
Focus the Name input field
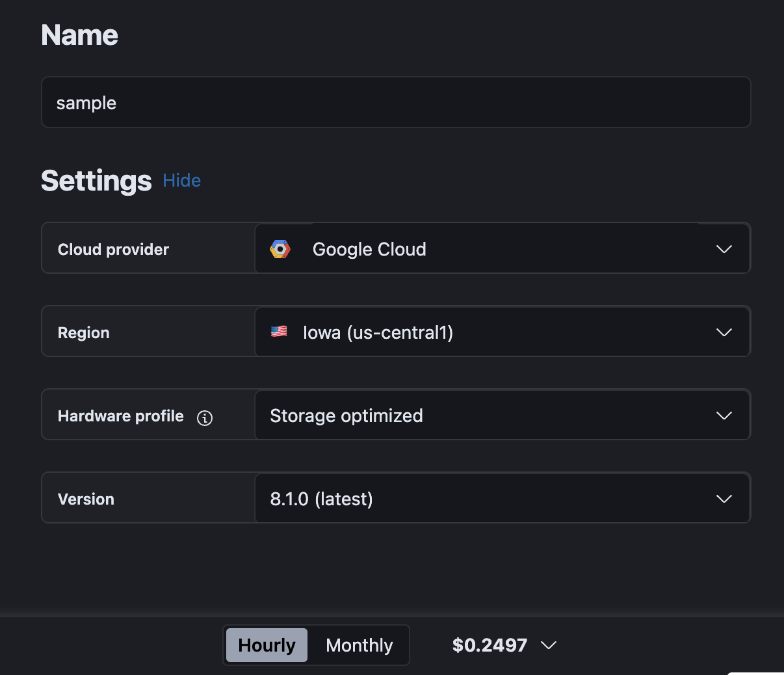pos(395,103)
